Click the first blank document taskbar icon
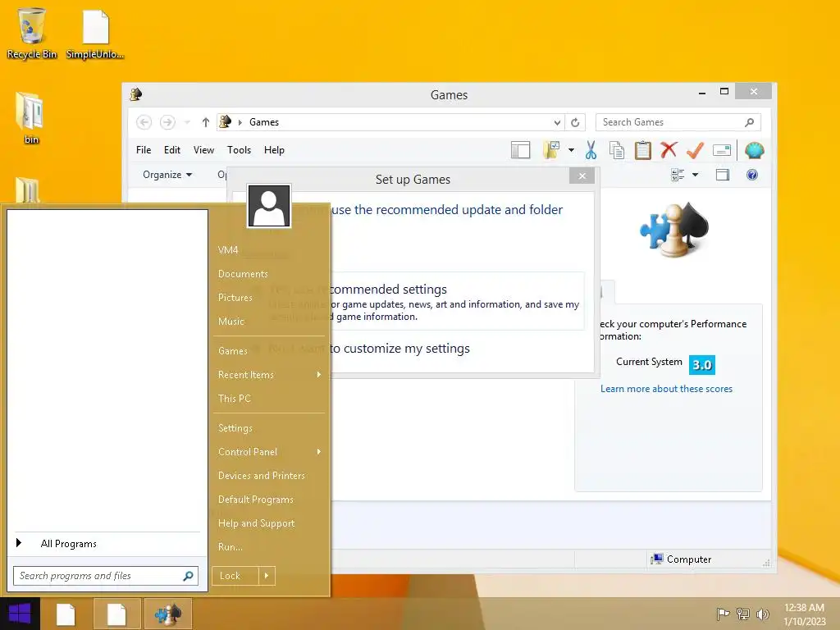840x630 pixels. (x=66, y=614)
